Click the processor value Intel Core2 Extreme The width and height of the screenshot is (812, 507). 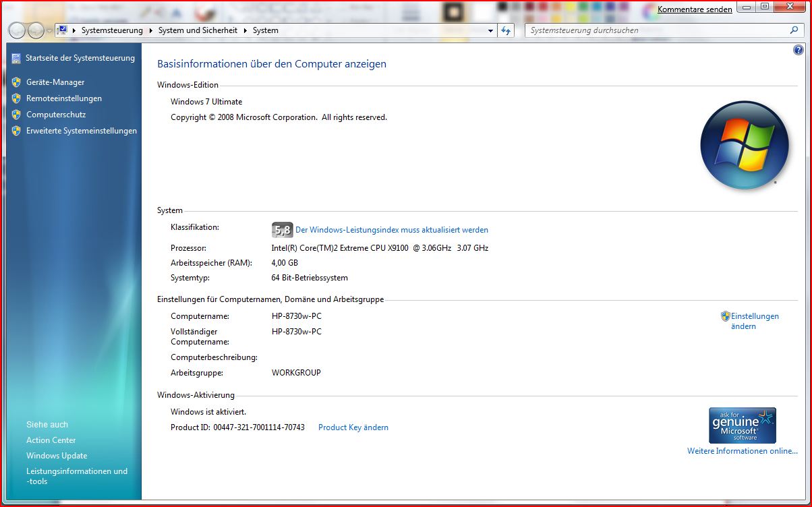pos(380,248)
